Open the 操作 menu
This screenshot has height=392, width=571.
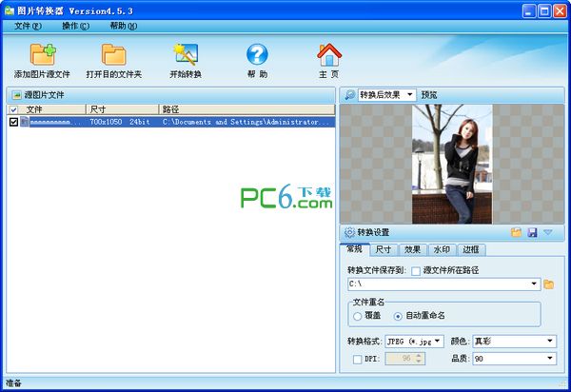coord(75,27)
